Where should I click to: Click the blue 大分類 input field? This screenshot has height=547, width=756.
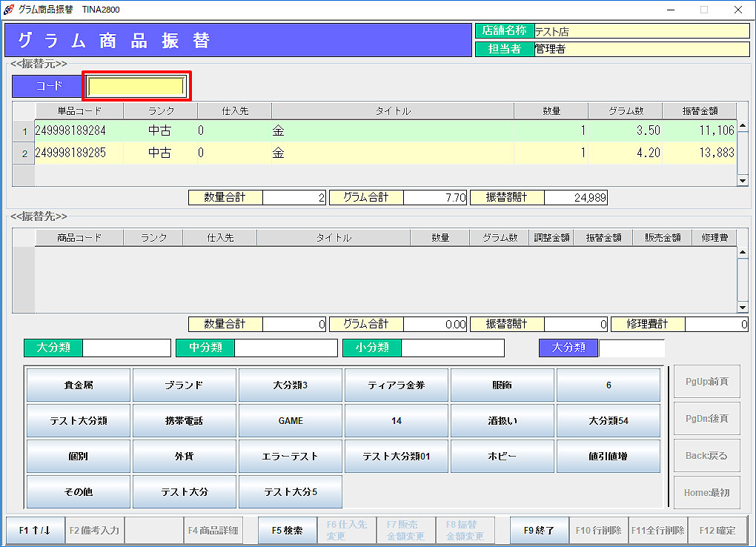pyautogui.click(x=631, y=348)
